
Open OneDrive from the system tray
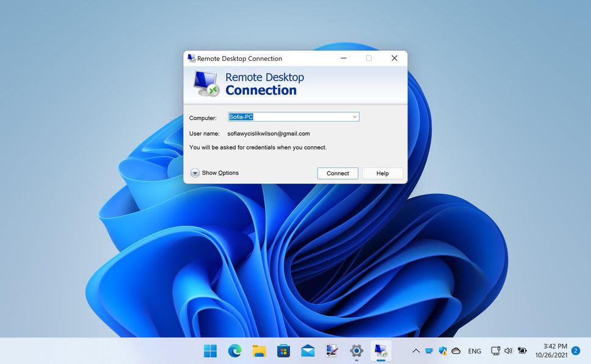456,351
